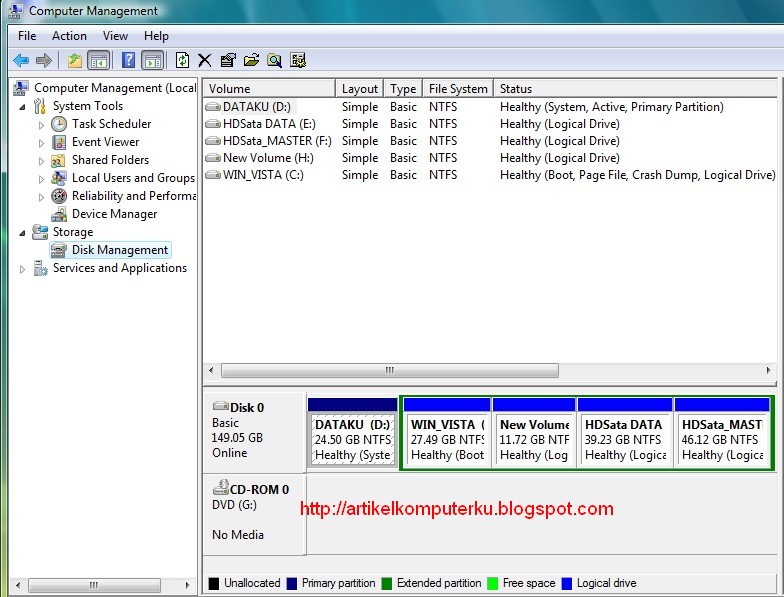Image resolution: width=784 pixels, height=597 pixels.
Task: Sort by the Type column header
Action: coord(403,88)
